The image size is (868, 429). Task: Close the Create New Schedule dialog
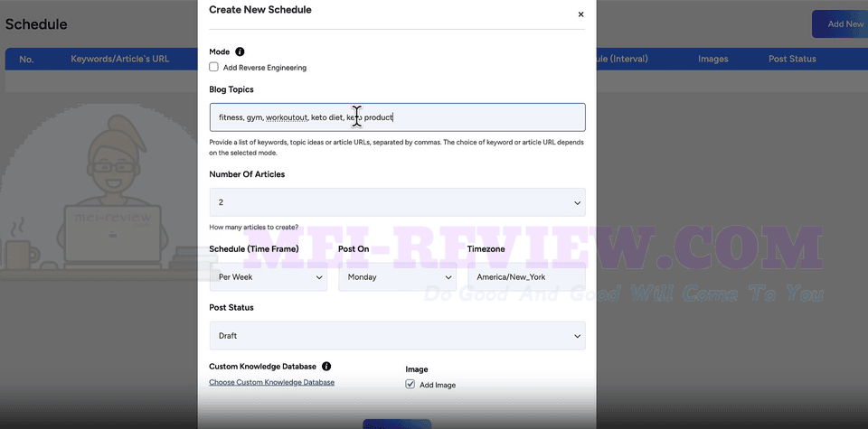pyautogui.click(x=580, y=14)
